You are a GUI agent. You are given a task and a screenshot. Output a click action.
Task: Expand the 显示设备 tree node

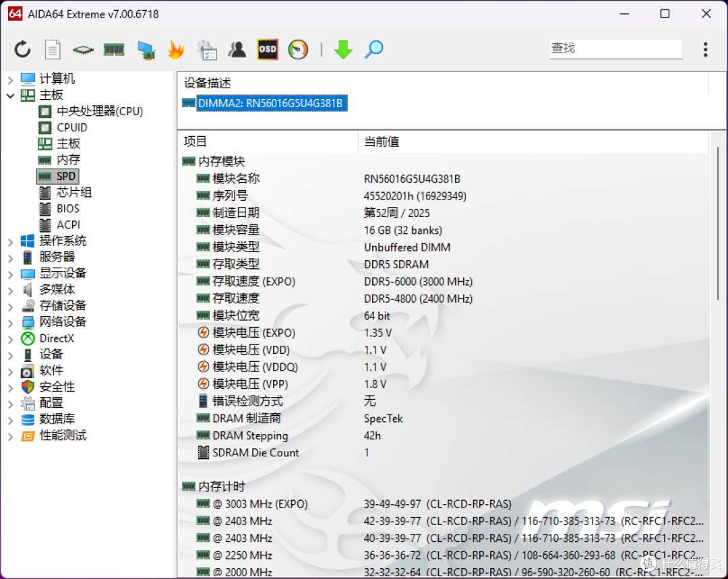pos(11,274)
